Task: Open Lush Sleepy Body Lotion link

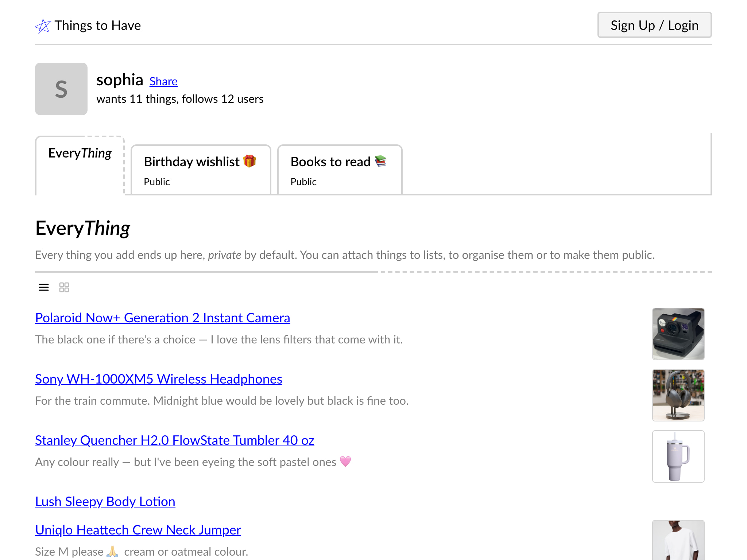Action: click(x=105, y=502)
